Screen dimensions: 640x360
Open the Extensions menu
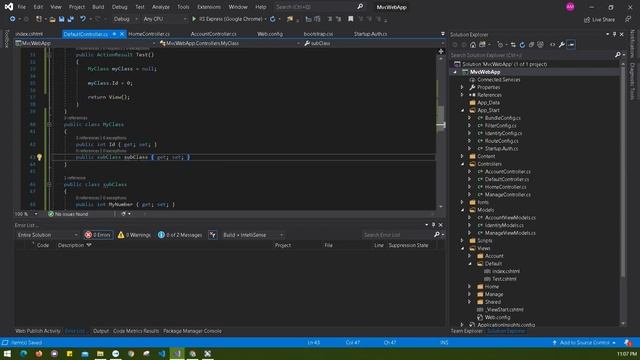tap(209, 7)
